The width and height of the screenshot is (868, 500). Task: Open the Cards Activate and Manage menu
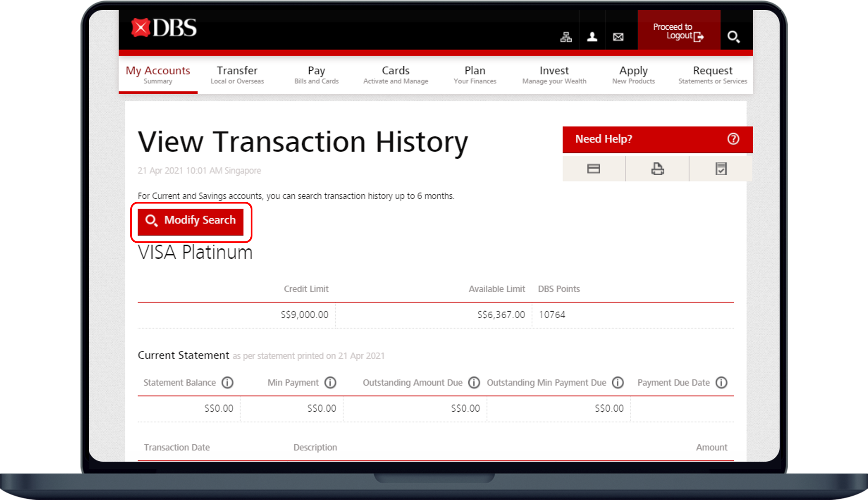[x=396, y=75]
